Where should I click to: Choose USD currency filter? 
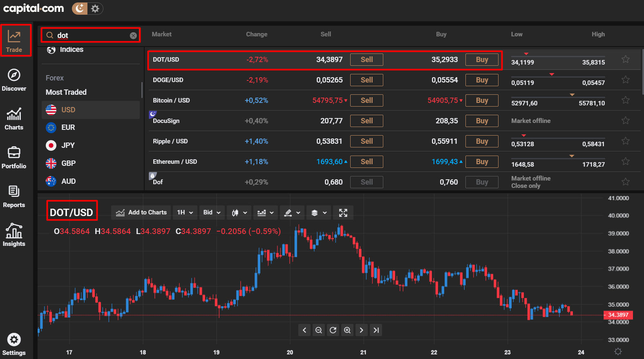click(x=91, y=110)
